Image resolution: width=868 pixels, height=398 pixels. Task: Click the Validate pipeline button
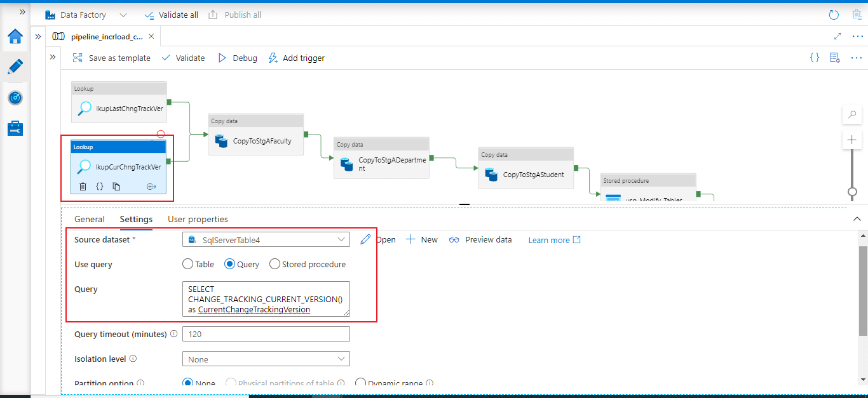[x=183, y=58]
